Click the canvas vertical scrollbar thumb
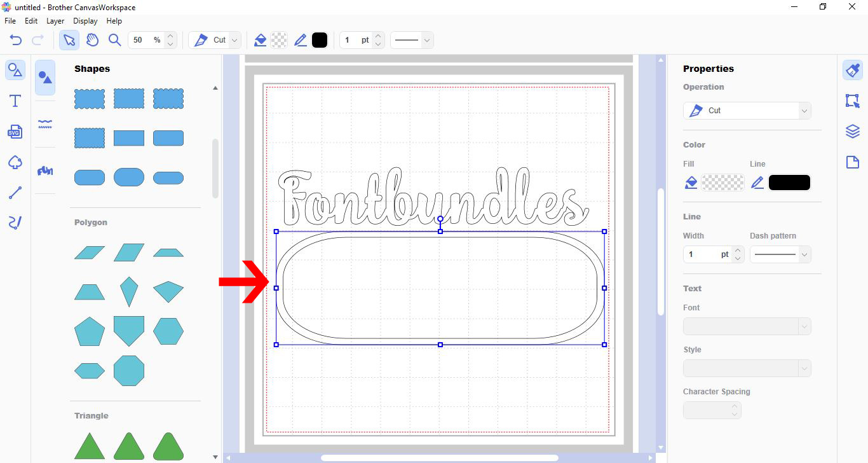868x463 pixels. coord(660,251)
